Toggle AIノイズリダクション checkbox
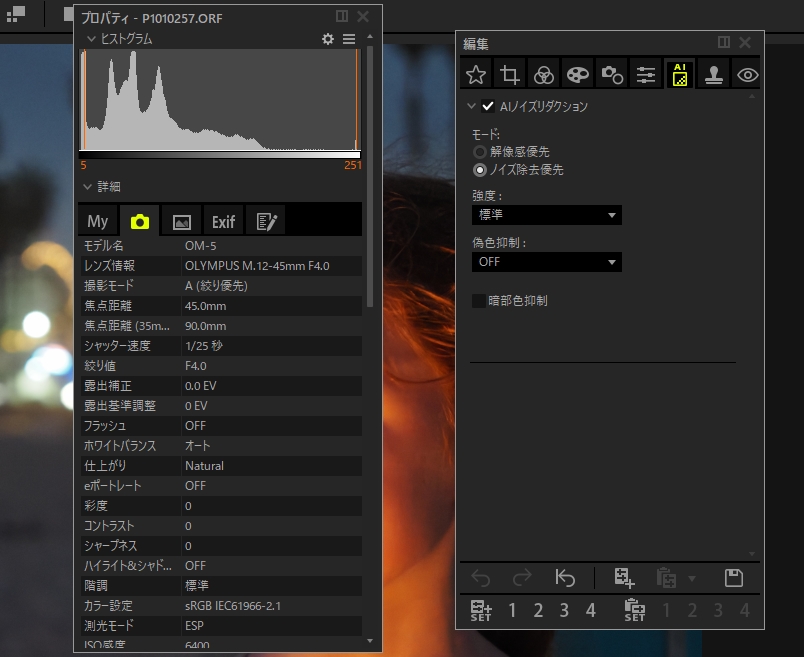The height and width of the screenshot is (657, 804). click(x=488, y=106)
